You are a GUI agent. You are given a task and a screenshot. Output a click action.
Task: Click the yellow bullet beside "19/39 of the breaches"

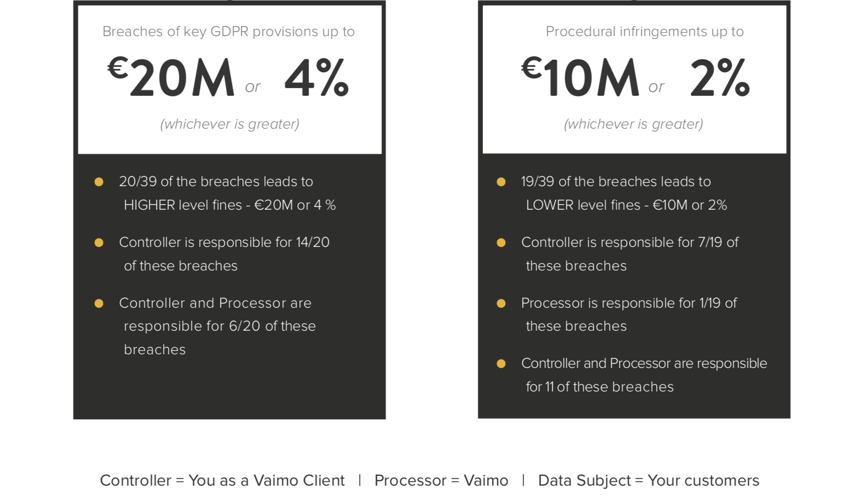point(501,182)
